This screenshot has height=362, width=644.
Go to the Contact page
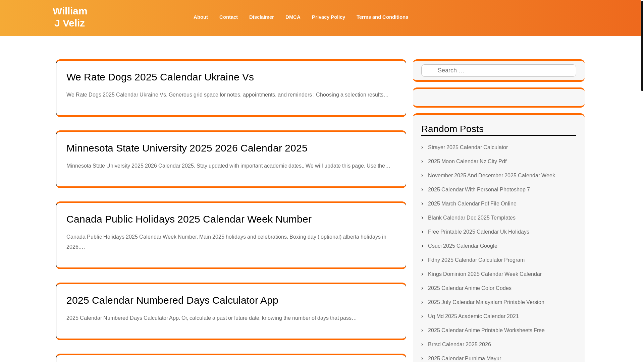click(228, 17)
